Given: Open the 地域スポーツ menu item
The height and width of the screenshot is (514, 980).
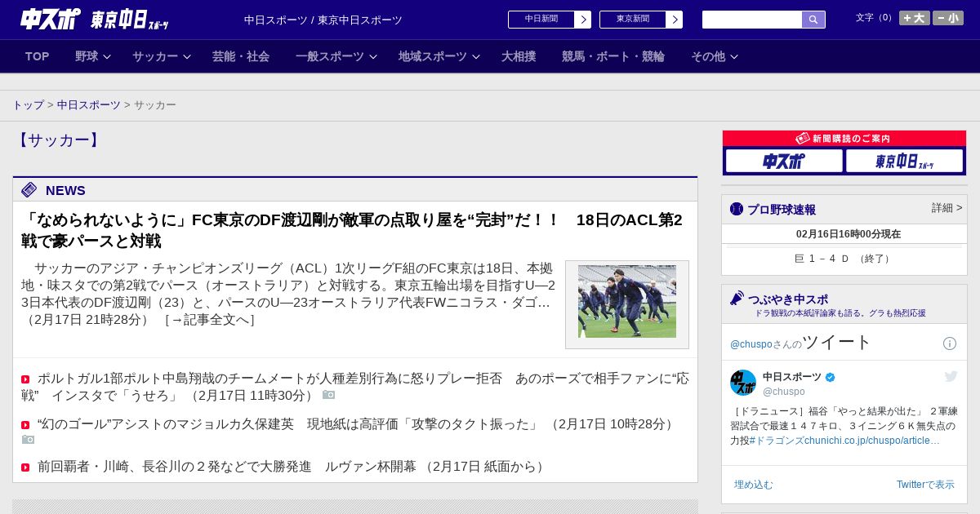Looking at the screenshot, I should [433, 56].
